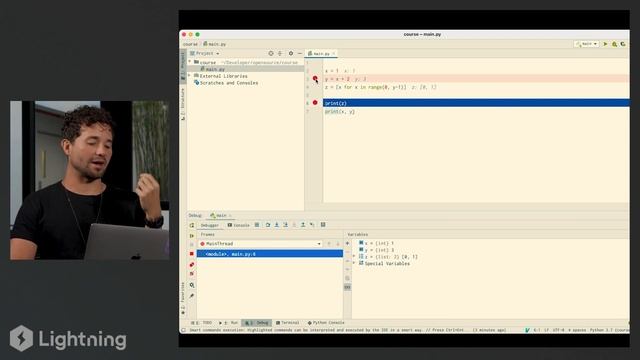Click the Step Into icon
The width and height of the screenshot is (640, 360).
pos(277,225)
